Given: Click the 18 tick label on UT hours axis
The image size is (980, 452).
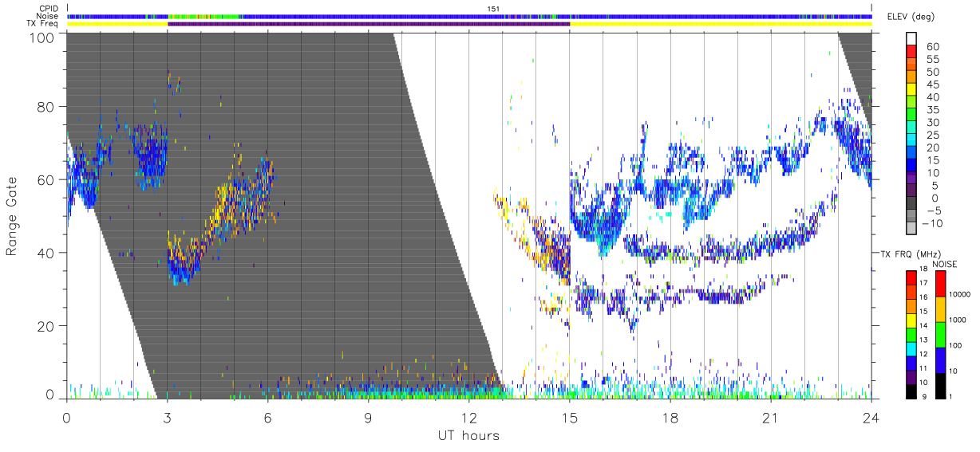Looking at the screenshot, I should pyautogui.click(x=670, y=416).
